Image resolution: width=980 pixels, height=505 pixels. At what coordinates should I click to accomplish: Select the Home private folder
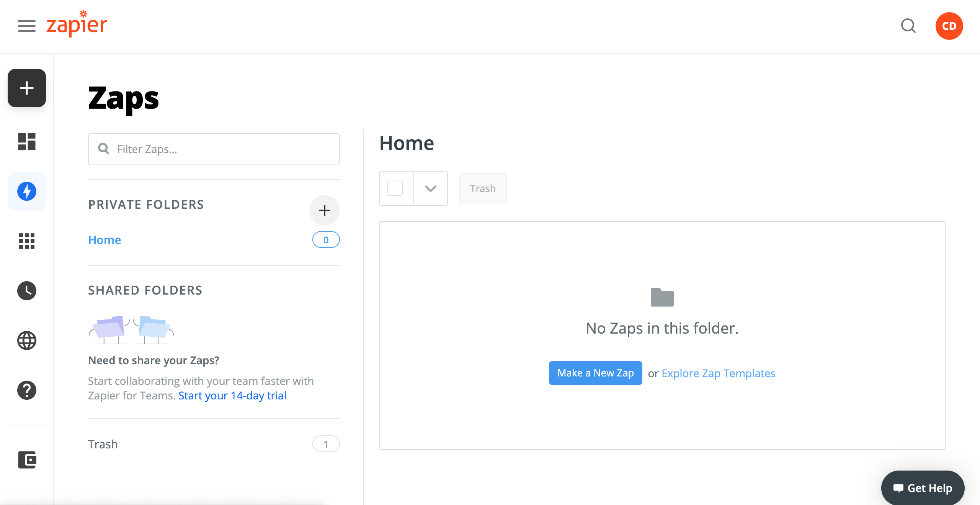tap(105, 239)
